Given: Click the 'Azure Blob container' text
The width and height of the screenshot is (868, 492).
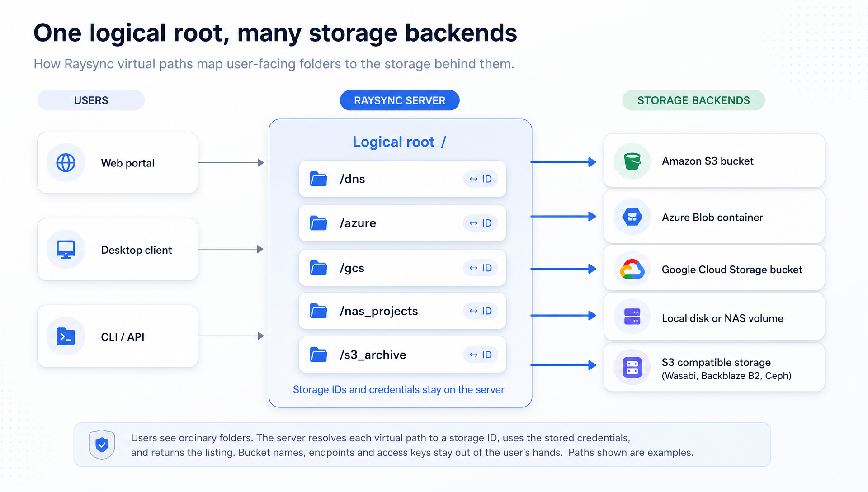Looking at the screenshot, I should pyautogui.click(x=712, y=218).
